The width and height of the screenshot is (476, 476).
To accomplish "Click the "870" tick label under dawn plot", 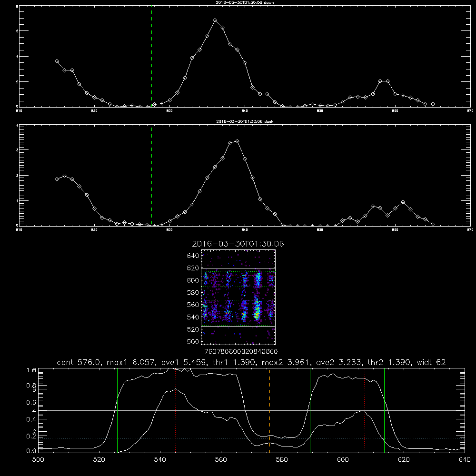I will (x=470, y=111).
